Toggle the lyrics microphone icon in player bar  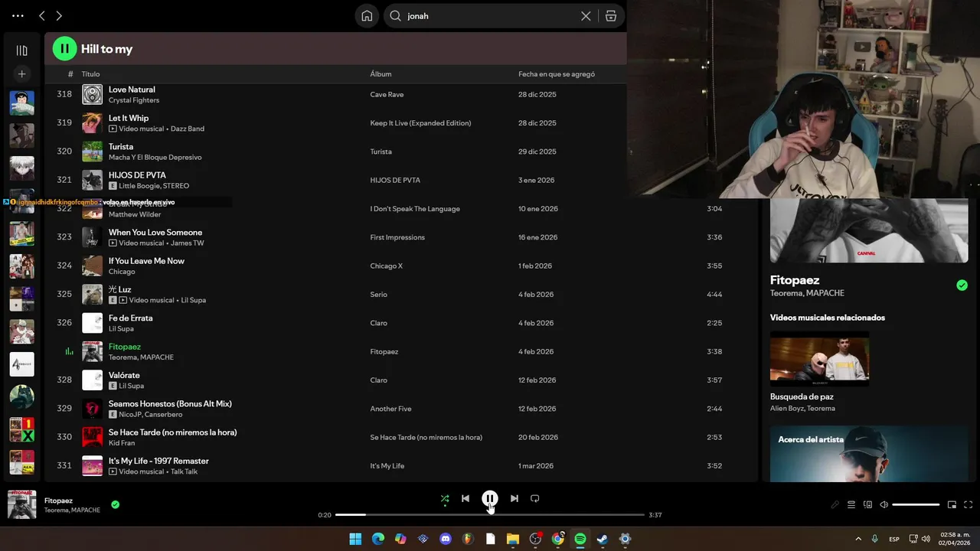[835, 505]
